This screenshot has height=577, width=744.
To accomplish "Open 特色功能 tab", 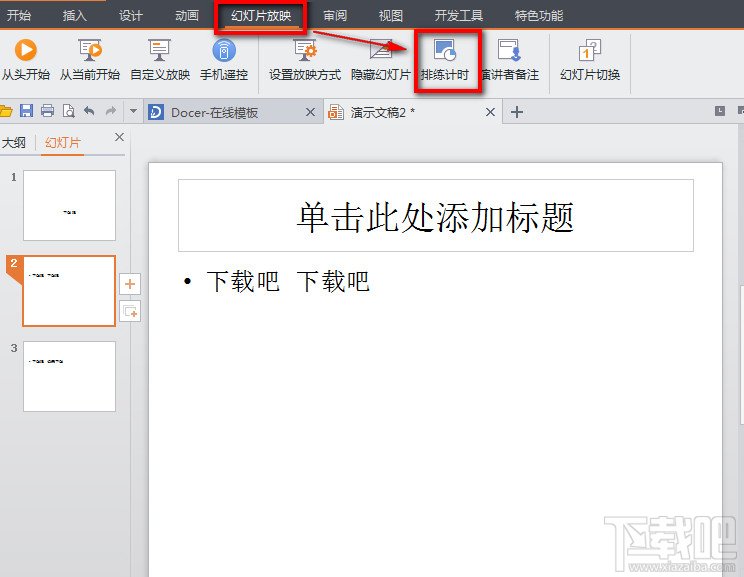I will point(539,16).
